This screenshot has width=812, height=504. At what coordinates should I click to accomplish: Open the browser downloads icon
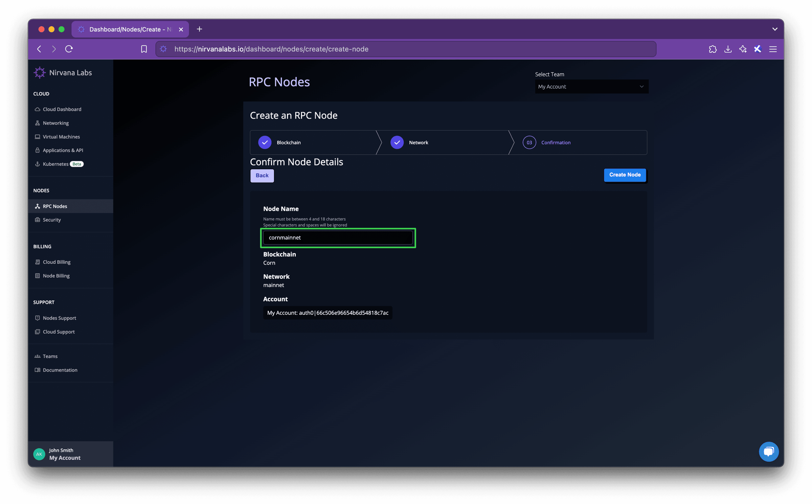coord(728,49)
